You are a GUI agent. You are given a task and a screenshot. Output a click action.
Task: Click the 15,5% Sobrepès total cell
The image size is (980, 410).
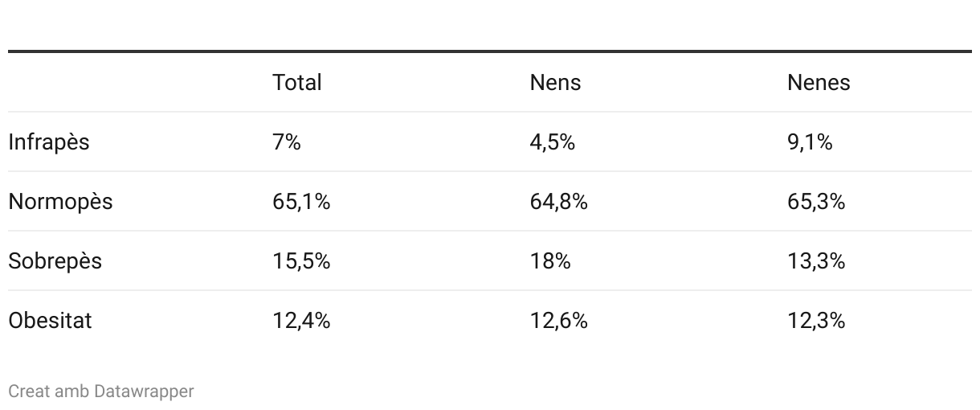[x=301, y=261]
